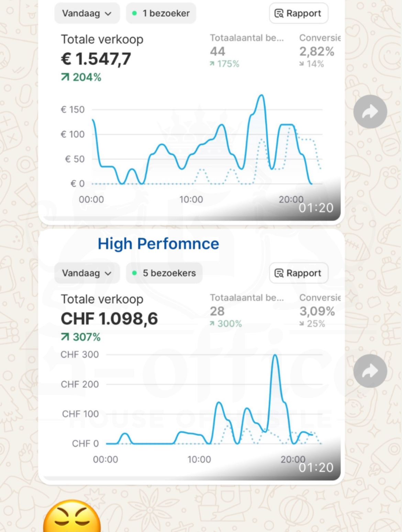Expand the chevron in the lower Vandaag selector
Screen dimensions: 402x532
point(108,274)
